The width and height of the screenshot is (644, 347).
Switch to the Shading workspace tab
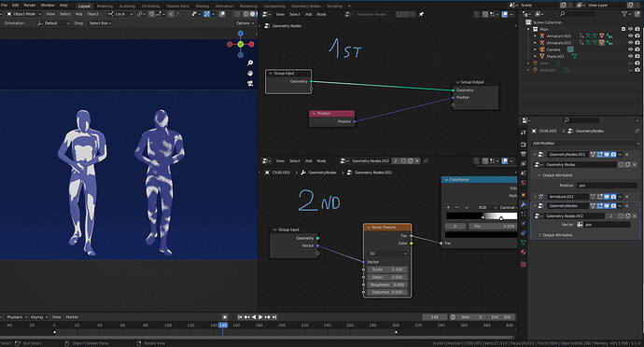point(203,7)
